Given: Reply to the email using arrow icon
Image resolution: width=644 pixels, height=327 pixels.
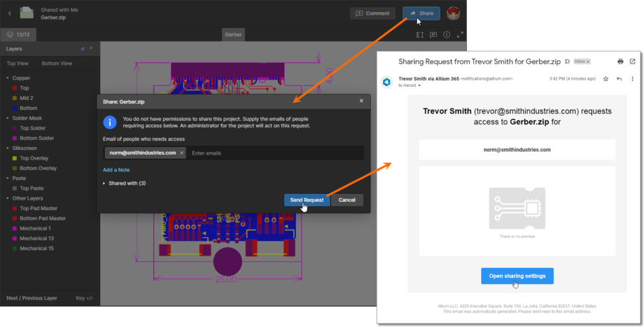Looking at the screenshot, I should [x=619, y=79].
